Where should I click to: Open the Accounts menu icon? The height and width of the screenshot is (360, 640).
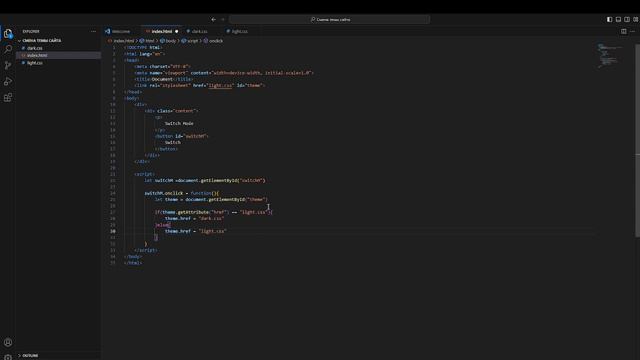(x=8, y=342)
